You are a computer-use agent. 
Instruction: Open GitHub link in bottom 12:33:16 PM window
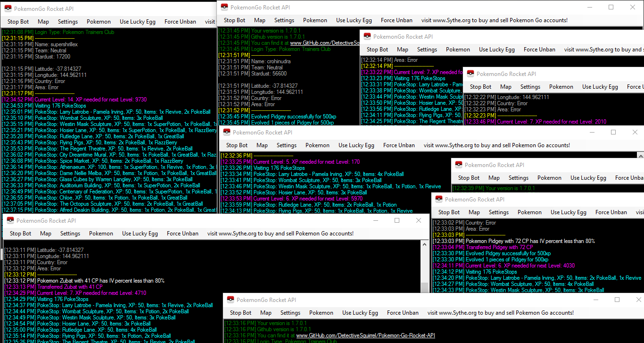[366, 335]
